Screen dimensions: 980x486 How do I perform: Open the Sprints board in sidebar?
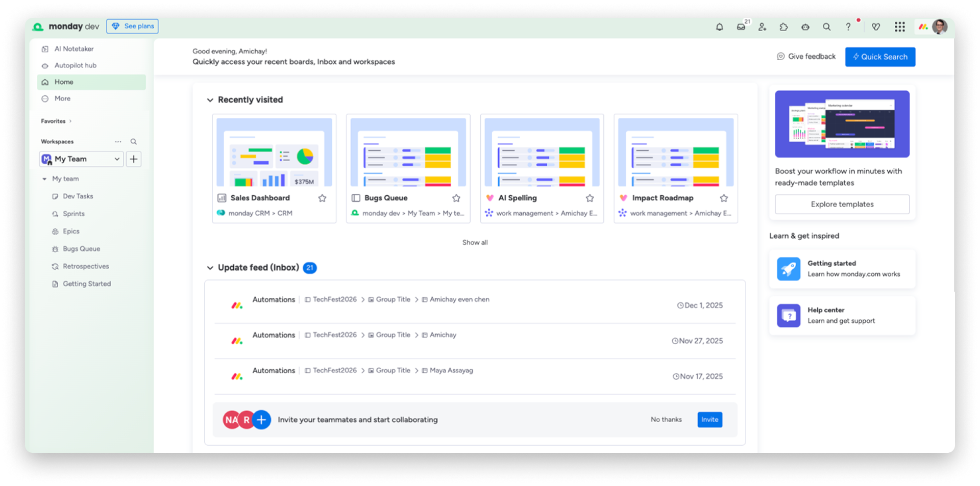[74, 214]
